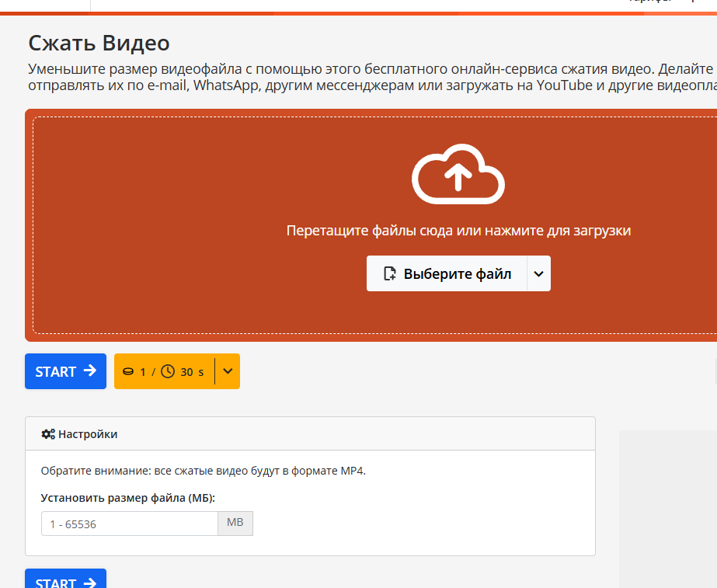This screenshot has height=588, width=717.
Task: Click the drop zone text Перетащите файлы сюда
Action: [458, 231]
